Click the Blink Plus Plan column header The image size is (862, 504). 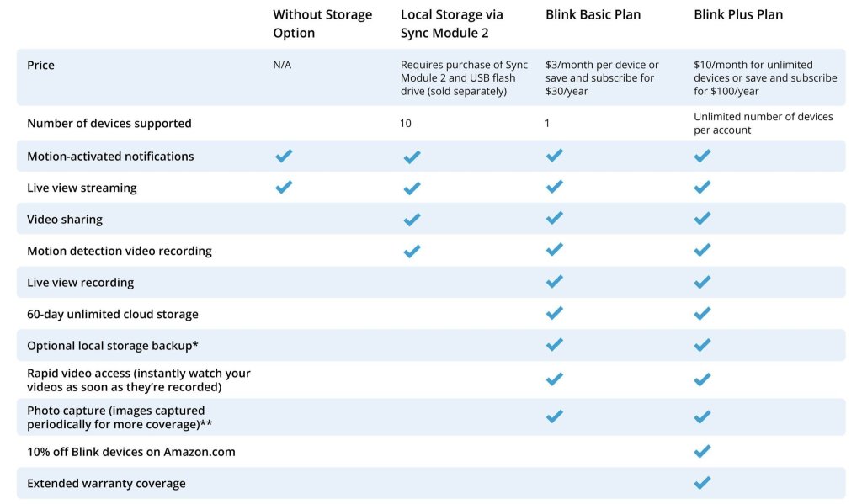pos(737,15)
